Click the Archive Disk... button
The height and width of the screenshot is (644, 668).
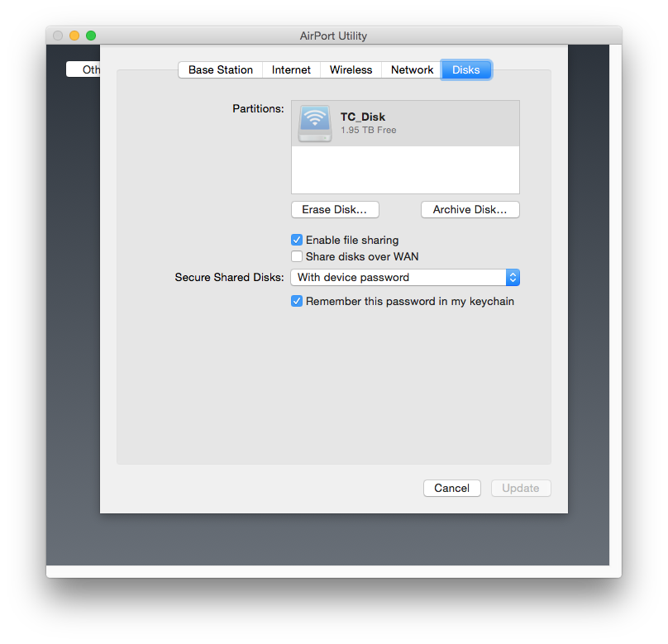470,209
